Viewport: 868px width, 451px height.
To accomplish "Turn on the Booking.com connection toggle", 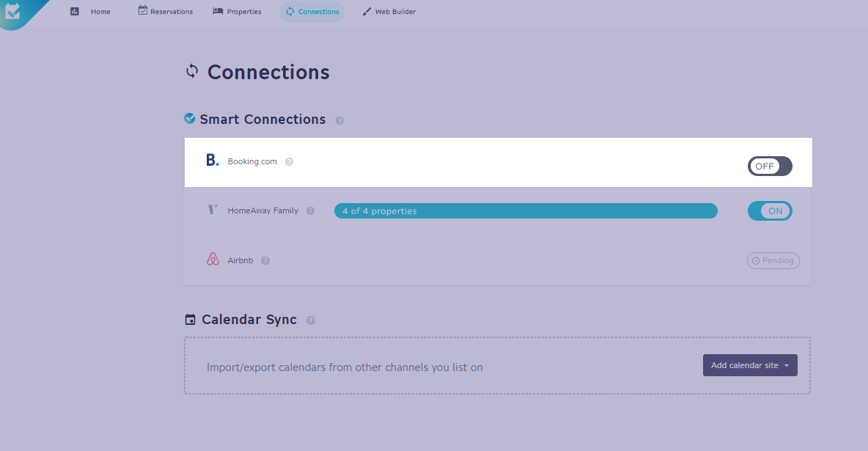I will [x=770, y=166].
